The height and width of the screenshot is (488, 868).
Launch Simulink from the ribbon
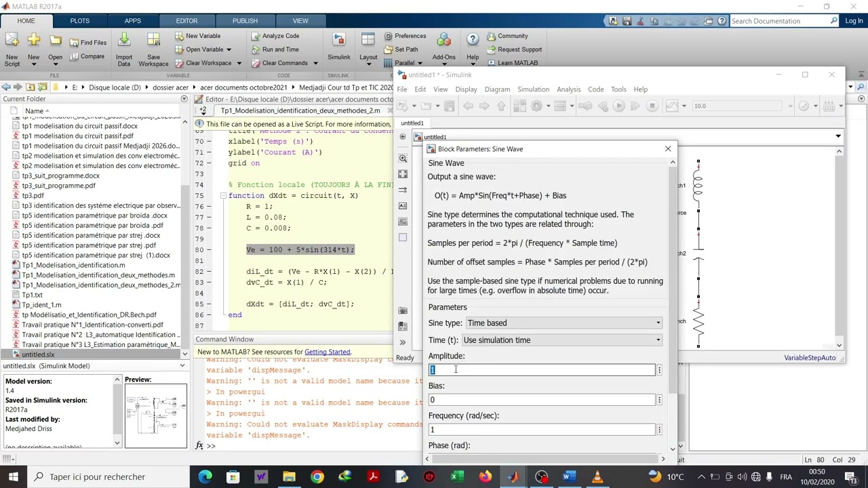[x=339, y=47]
